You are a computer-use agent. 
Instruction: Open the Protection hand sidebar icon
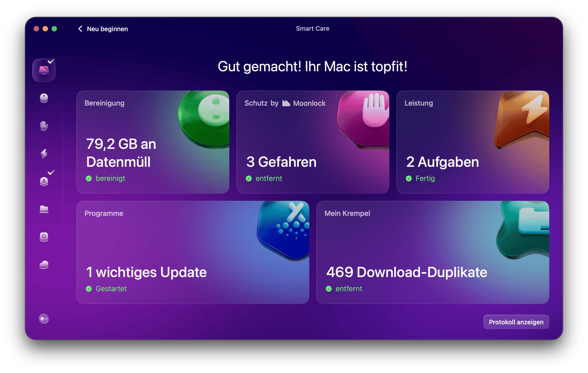(44, 126)
